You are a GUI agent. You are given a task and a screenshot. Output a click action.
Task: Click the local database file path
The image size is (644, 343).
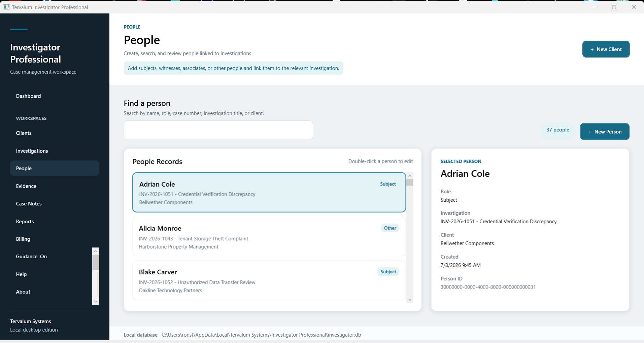pyautogui.click(x=261, y=335)
